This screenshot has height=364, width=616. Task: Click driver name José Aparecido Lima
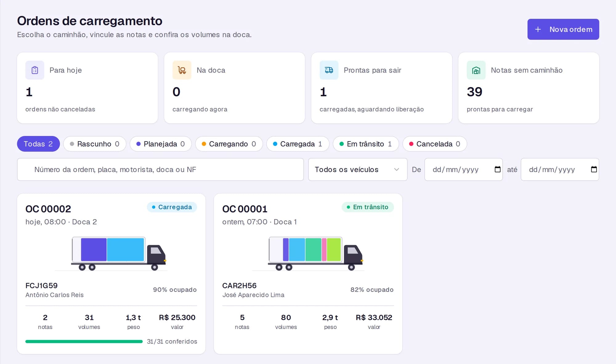[x=253, y=295]
